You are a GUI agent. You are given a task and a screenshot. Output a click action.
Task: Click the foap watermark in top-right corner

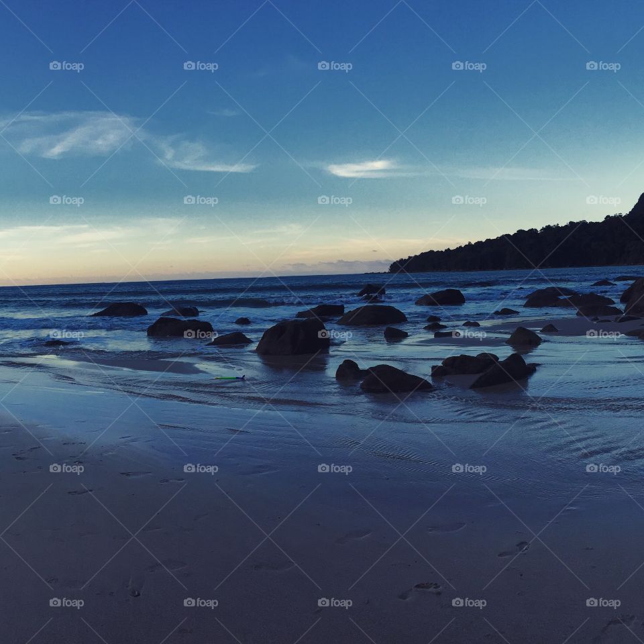[603, 66]
